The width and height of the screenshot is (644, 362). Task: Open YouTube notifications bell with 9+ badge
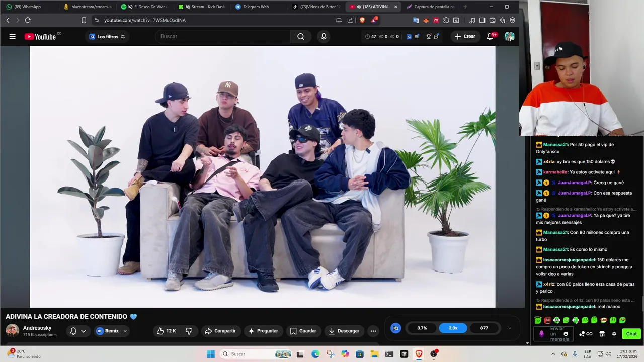click(491, 36)
